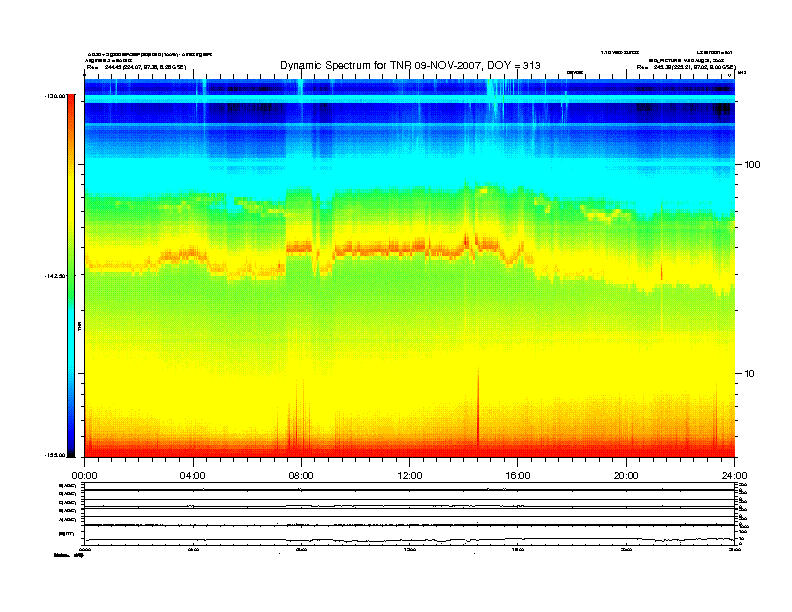
Task: Click the '00:00' time axis label
Action: (84, 476)
